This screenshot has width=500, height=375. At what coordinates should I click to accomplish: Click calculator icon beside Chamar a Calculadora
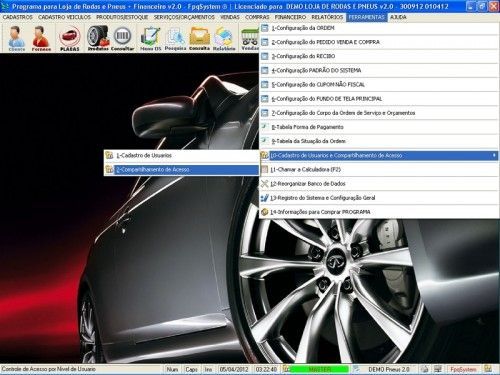(x=265, y=169)
